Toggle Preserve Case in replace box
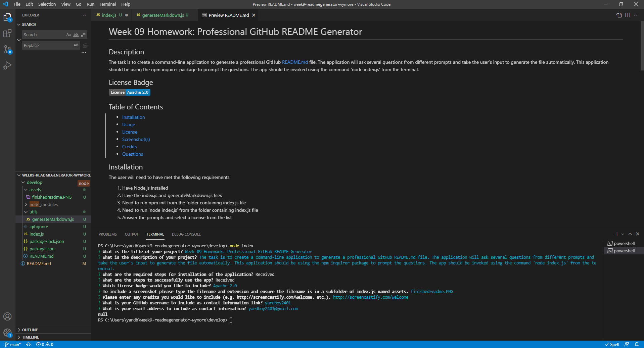644x348 pixels. tap(76, 45)
